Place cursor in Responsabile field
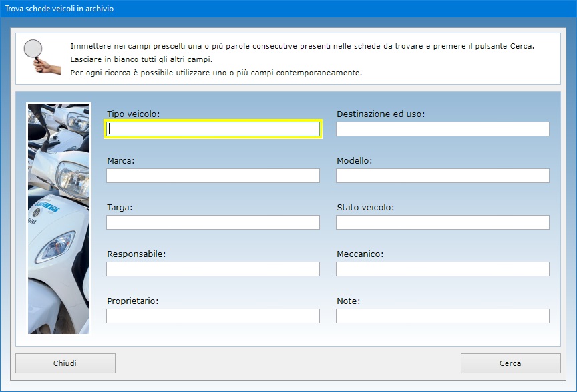Screen dimensions: 577x392 click(213, 269)
